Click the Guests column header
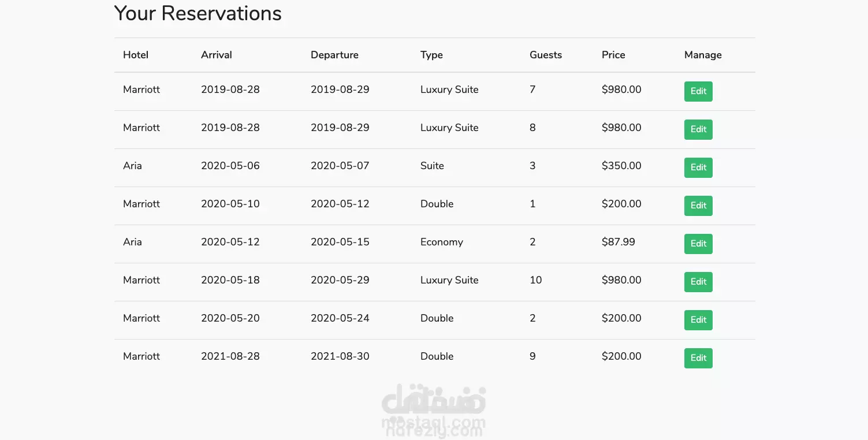Viewport: 868px width, 440px height. [x=546, y=55]
